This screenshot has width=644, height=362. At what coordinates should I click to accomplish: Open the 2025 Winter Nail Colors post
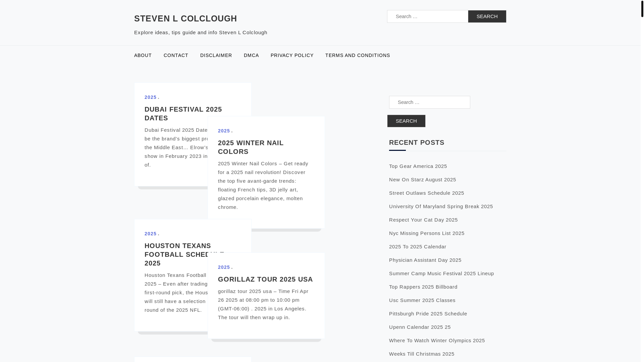click(x=251, y=147)
